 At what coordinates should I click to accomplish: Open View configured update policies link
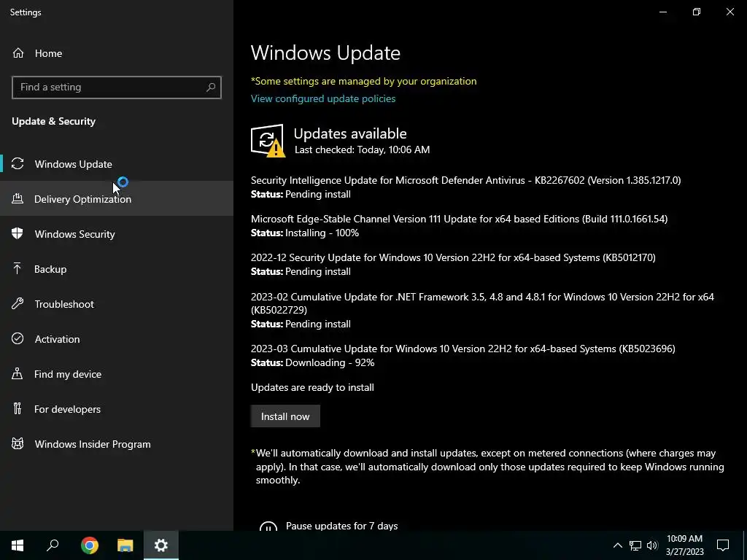pyautogui.click(x=323, y=98)
